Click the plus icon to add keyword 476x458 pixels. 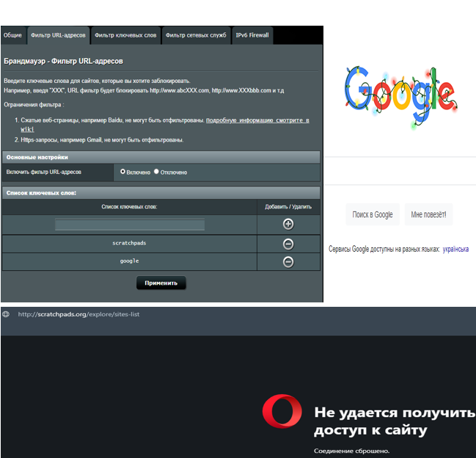point(288,225)
